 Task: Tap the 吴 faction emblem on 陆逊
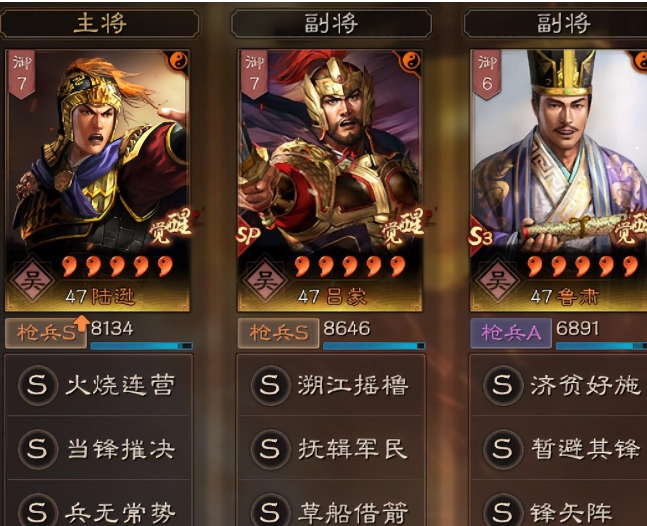(32, 281)
